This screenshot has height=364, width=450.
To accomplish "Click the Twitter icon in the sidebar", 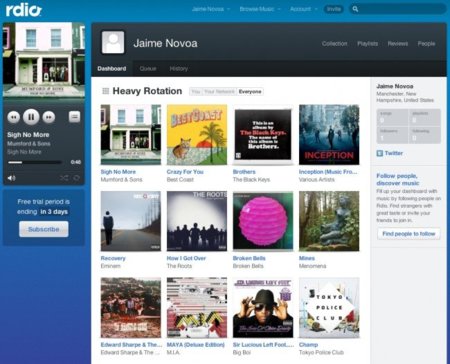I will [379, 153].
